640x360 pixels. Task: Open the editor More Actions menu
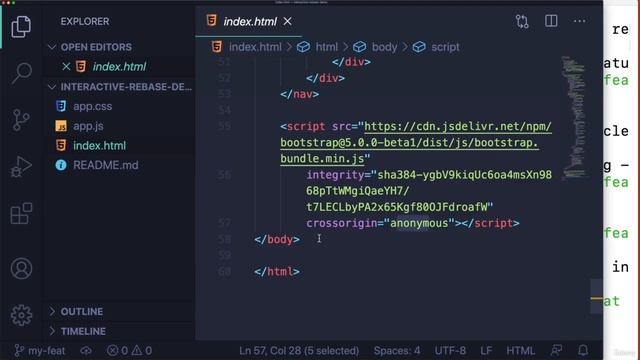580,21
